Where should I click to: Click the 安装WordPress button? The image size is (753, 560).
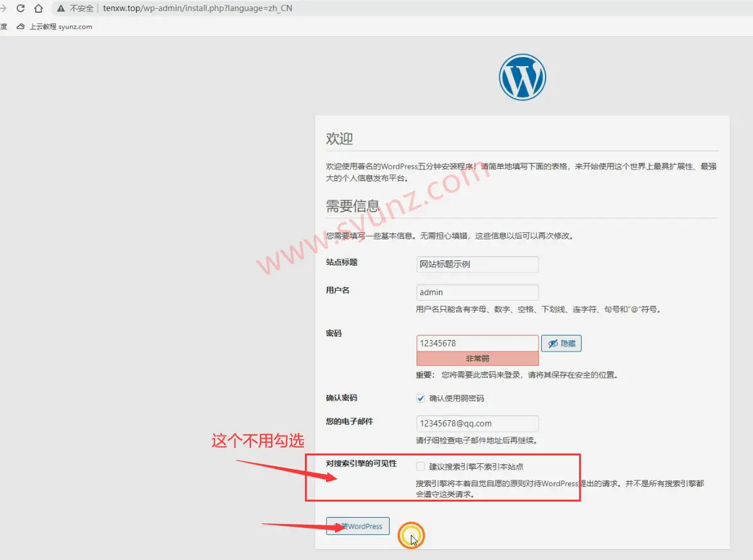pyautogui.click(x=358, y=525)
